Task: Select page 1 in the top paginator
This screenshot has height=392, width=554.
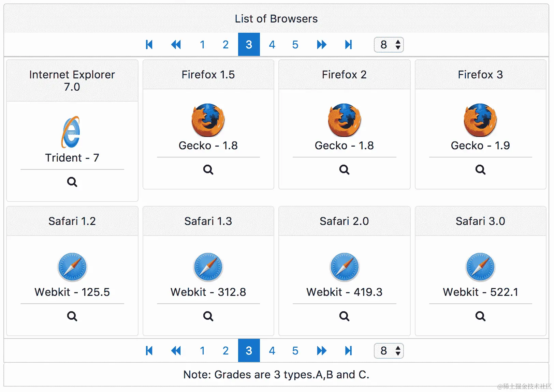Action: [x=202, y=44]
